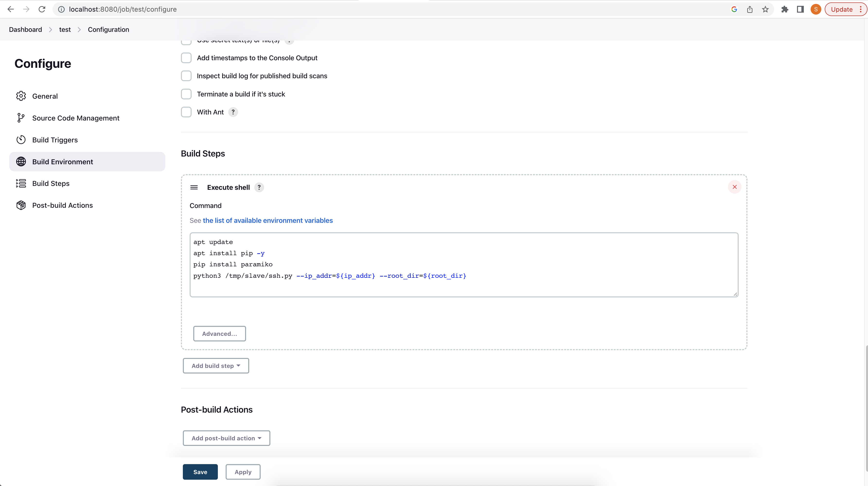868x486 pixels.
Task: Grab the Execute shell drag handle
Action: pyautogui.click(x=194, y=187)
